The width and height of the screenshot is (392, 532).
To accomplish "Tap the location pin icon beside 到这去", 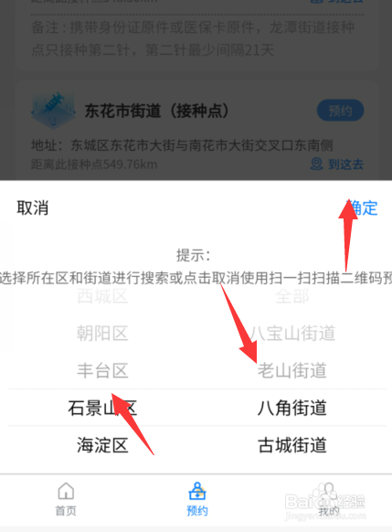I will click(x=317, y=164).
